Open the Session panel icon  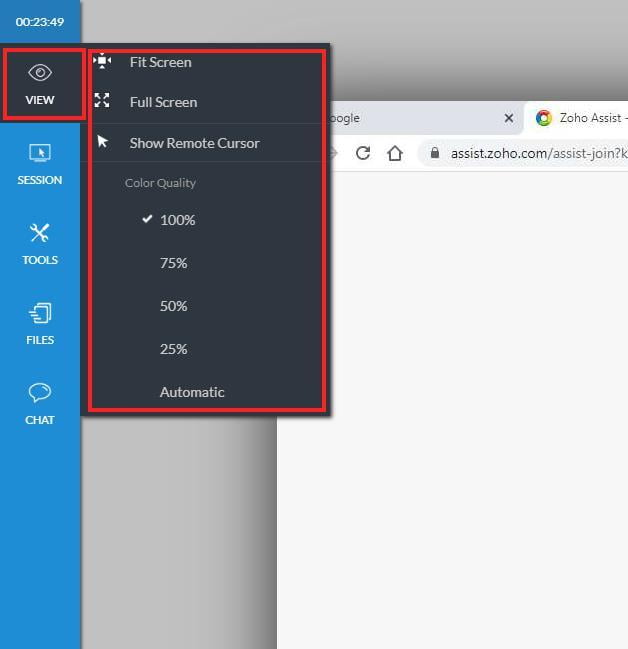point(40,154)
